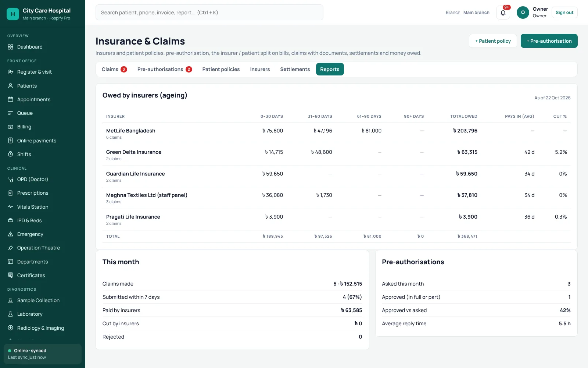Open the notifications bell icon

(503, 13)
